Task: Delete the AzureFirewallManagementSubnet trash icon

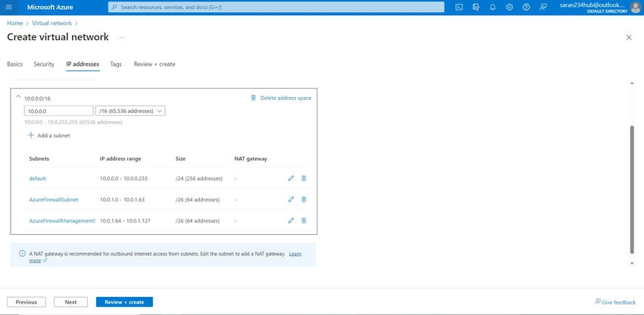Action: (x=304, y=220)
